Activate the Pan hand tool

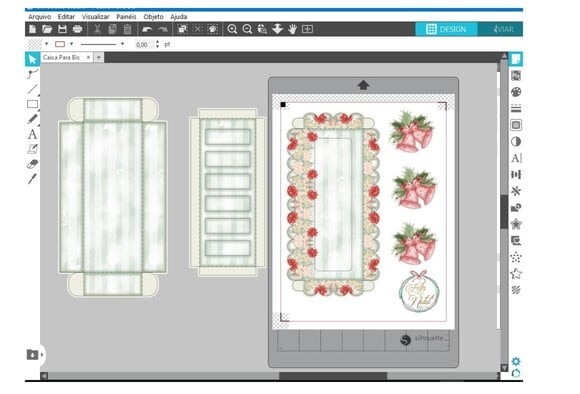(293, 29)
